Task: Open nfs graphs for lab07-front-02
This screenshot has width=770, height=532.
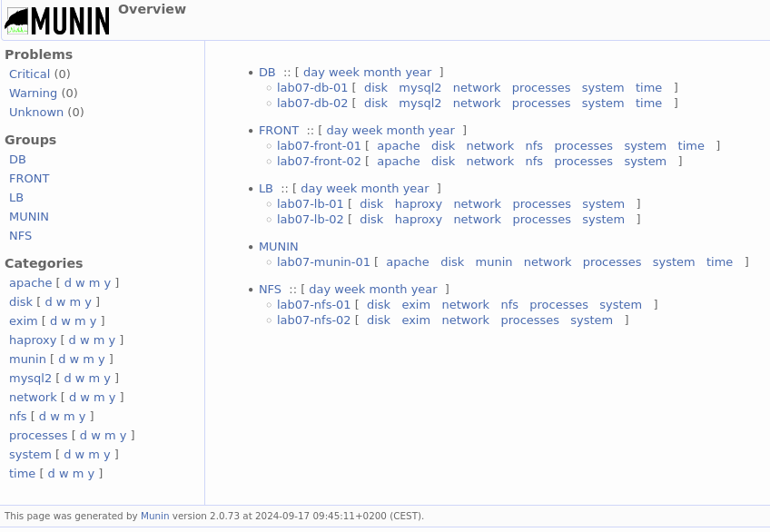Action: coord(534,162)
